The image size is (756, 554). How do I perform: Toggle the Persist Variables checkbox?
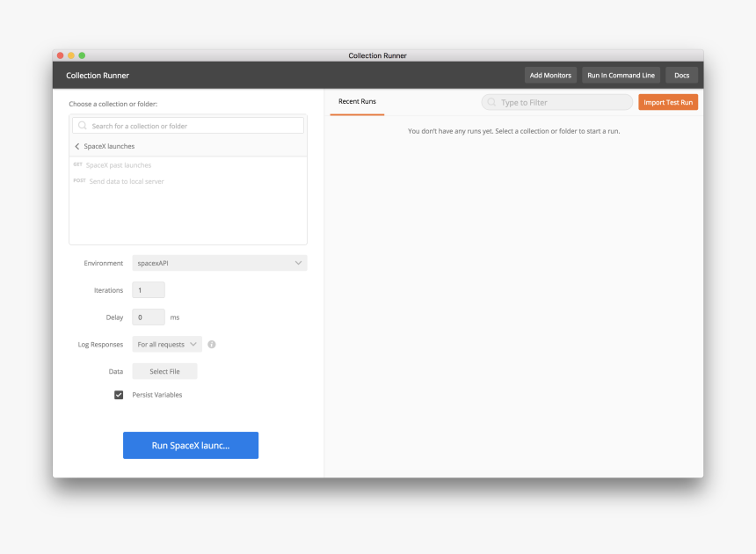pos(119,395)
